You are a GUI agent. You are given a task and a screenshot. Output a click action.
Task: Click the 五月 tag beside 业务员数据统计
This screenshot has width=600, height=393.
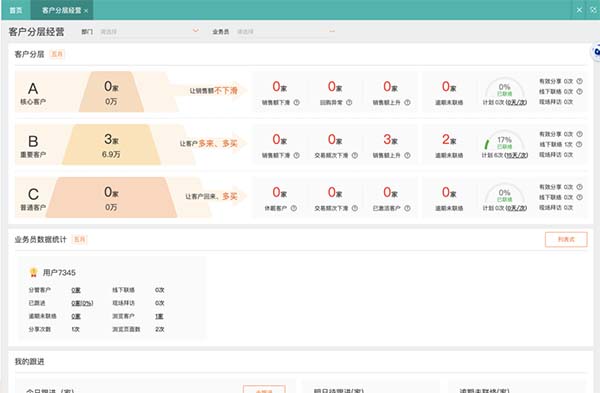click(80, 240)
